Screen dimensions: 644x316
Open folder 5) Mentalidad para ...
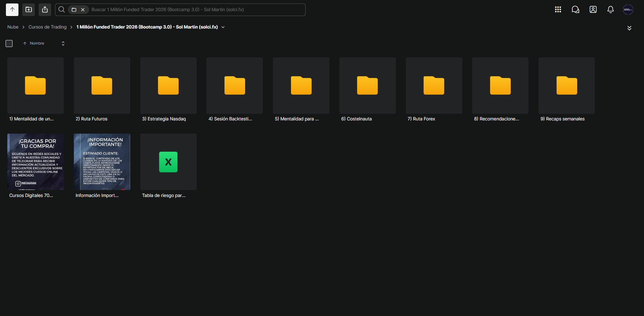click(x=301, y=86)
